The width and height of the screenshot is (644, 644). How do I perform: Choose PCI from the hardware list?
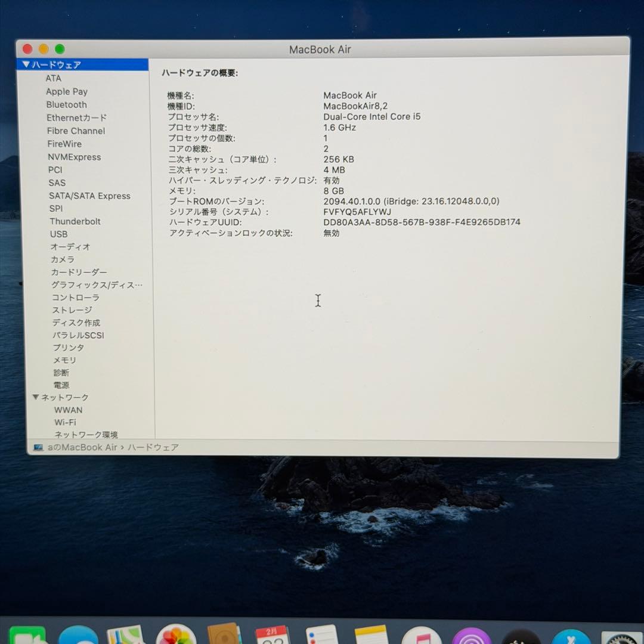tap(55, 170)
